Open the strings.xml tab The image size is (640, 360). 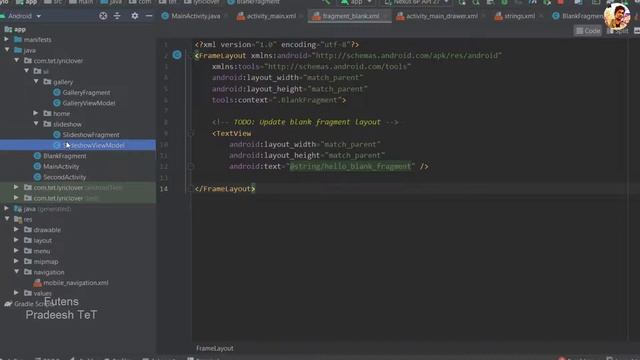[516, 16]
